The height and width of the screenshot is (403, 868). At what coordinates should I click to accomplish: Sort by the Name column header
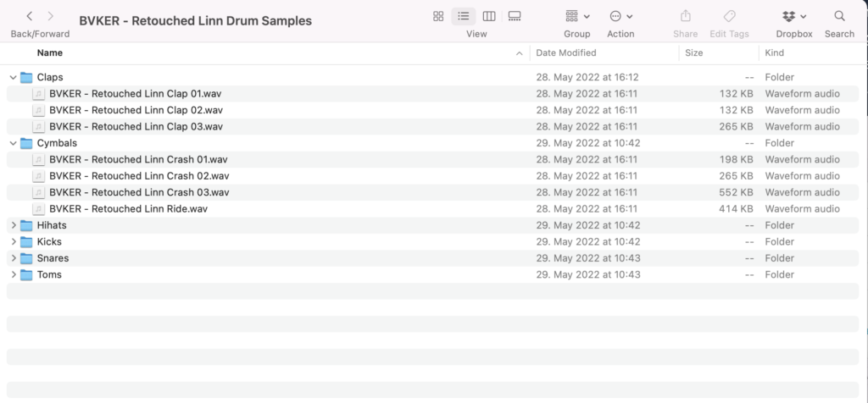50,53
